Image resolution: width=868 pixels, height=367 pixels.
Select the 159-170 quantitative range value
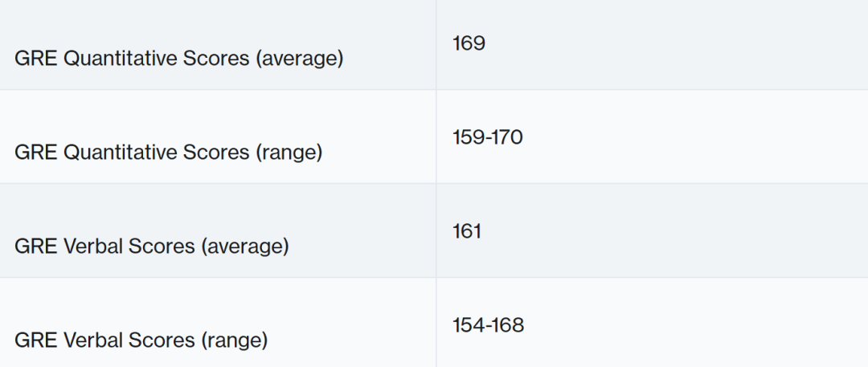click(x=487, y=137)
